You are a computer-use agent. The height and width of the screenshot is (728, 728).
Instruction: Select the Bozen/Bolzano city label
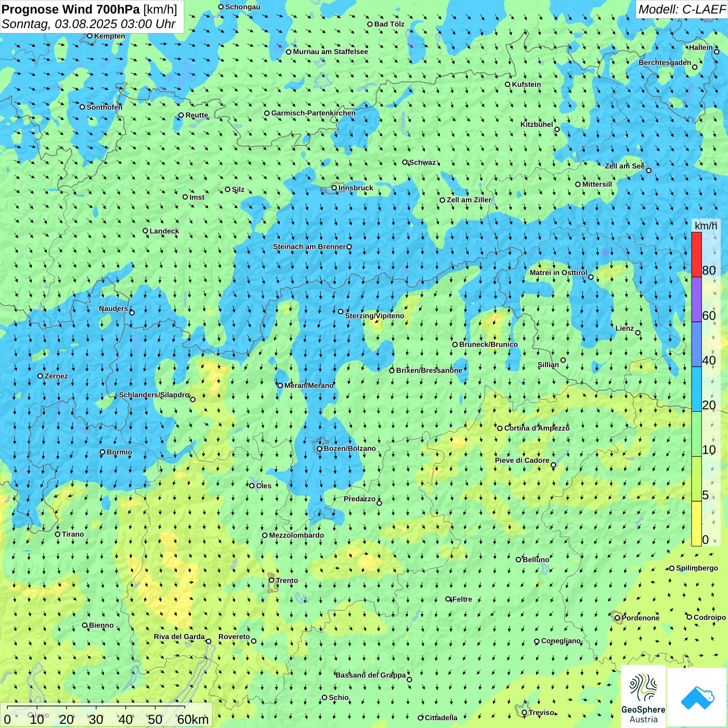[349, 448]
